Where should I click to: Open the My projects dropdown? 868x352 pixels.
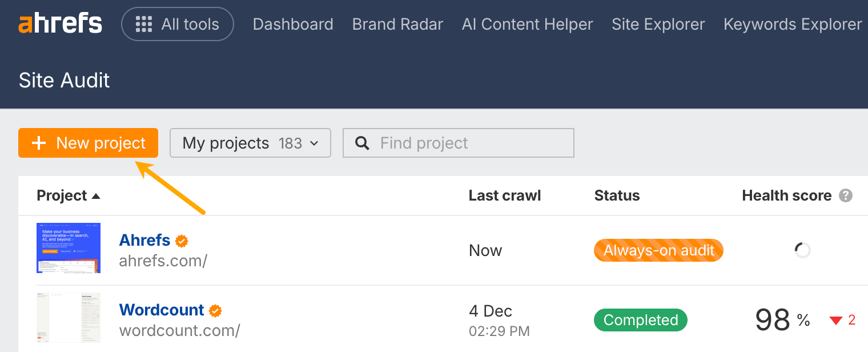pos(250,143)
